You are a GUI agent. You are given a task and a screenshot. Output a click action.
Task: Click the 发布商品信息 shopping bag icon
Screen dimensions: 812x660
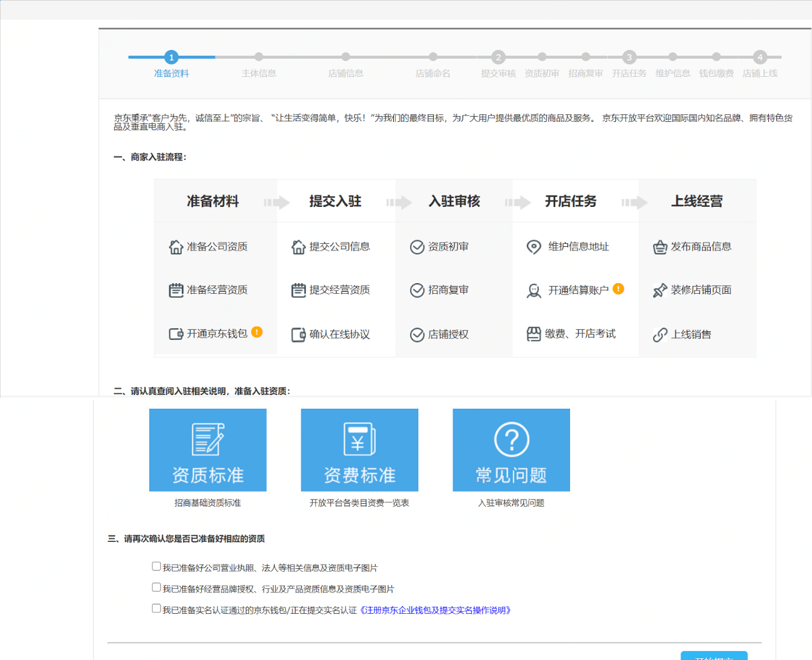coord(661,247)
